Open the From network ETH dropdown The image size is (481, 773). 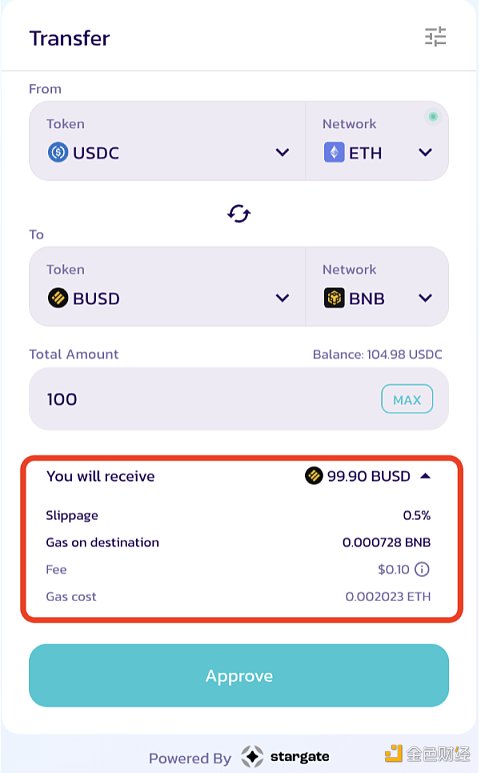pos(377,141)
